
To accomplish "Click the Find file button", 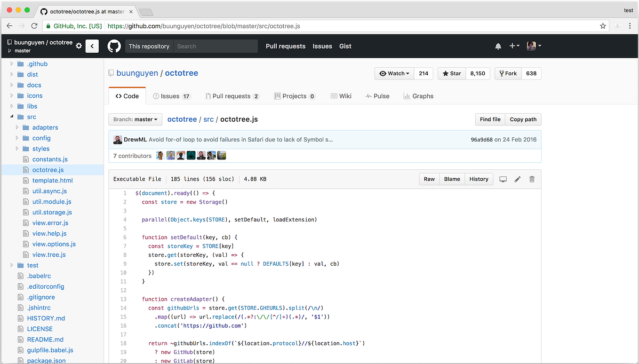I will coord(490,119).
